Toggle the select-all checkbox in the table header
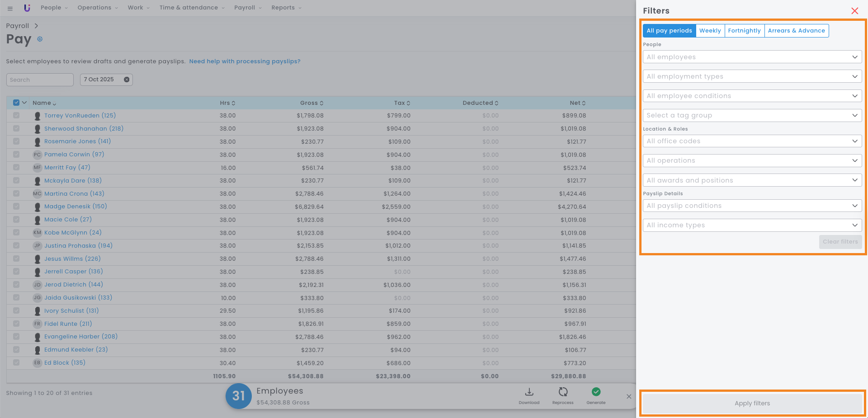 (x=16, y=103)
